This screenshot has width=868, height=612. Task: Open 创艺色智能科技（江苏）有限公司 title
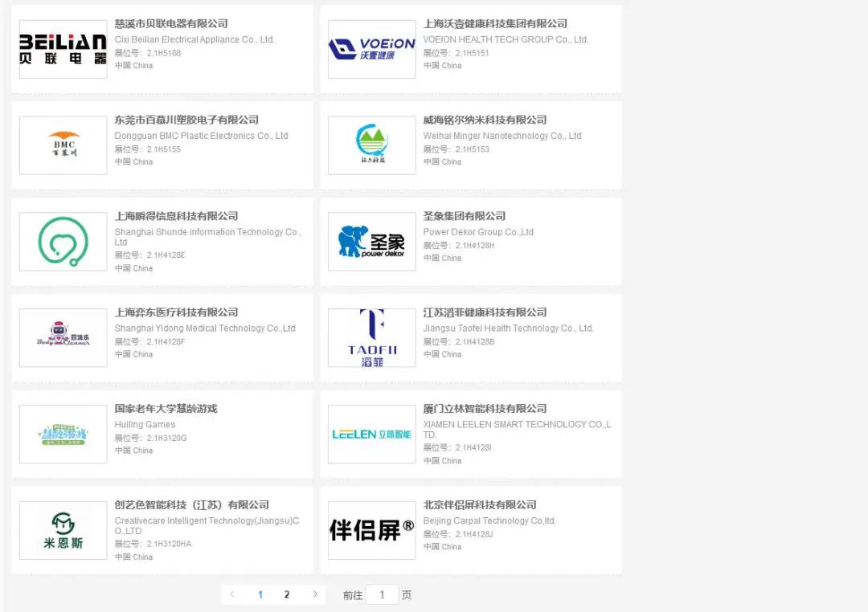[191, 505]
